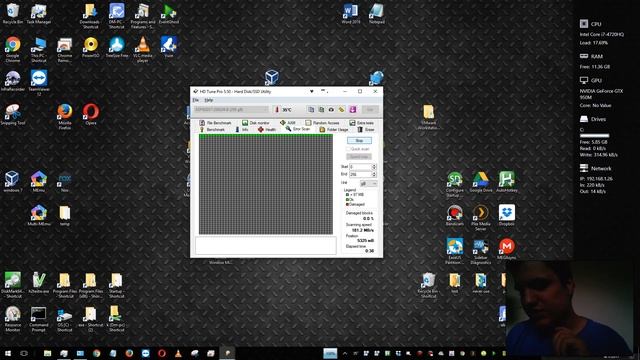Open Google Drive desktop icon
Image resolution: width=640 pixels, height=360 pixels.
point(481,182)
